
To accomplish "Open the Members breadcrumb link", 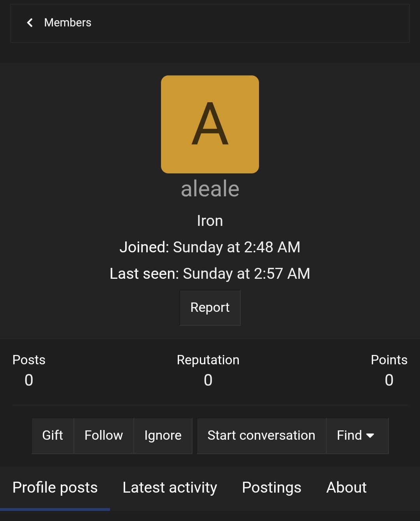I will [x=68, y=23].
